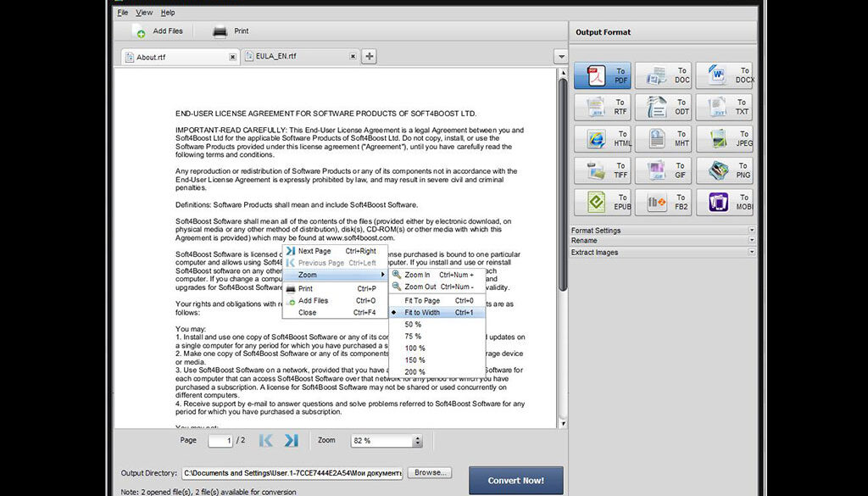This screenshot has height=496, width=868.
Task: Select To TIFF output format
Action: pyautogui.click(x=603, y=170)
